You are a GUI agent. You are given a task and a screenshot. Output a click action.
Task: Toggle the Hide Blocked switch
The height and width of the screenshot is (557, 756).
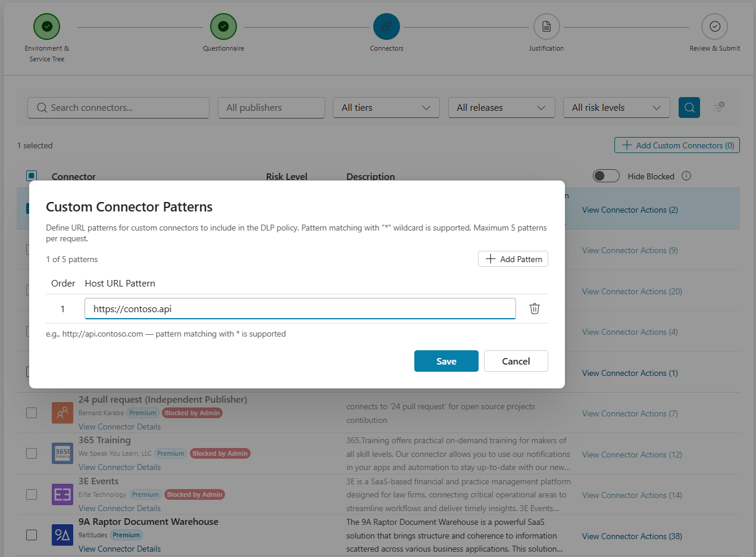[606, 176]
